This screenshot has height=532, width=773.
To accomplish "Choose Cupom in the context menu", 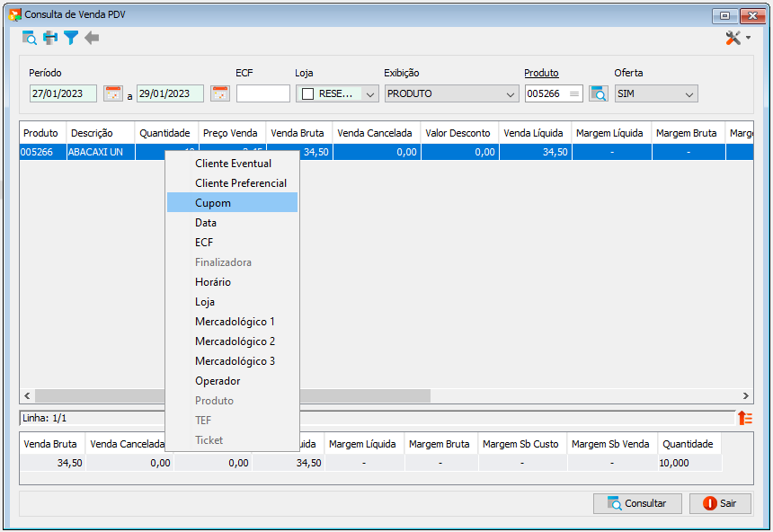I will [x=232, y=202].
